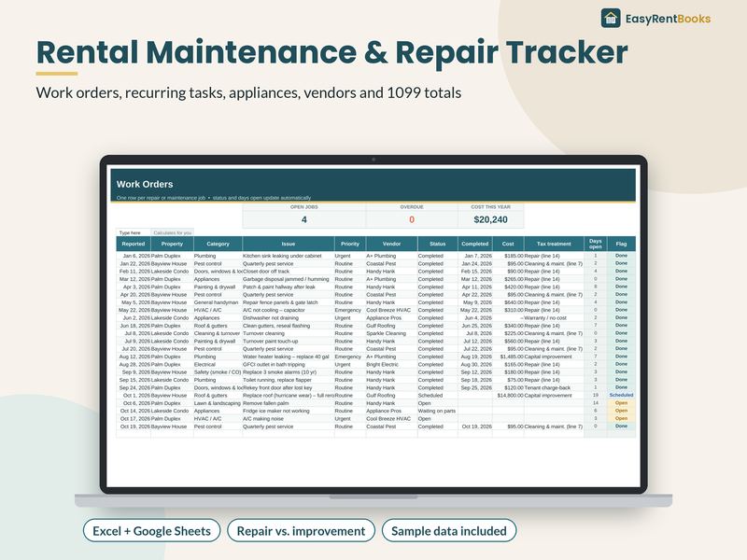The image size is (747, 560).
Task: Click the Waiting on parts status cell
Action: click(437, 411)
